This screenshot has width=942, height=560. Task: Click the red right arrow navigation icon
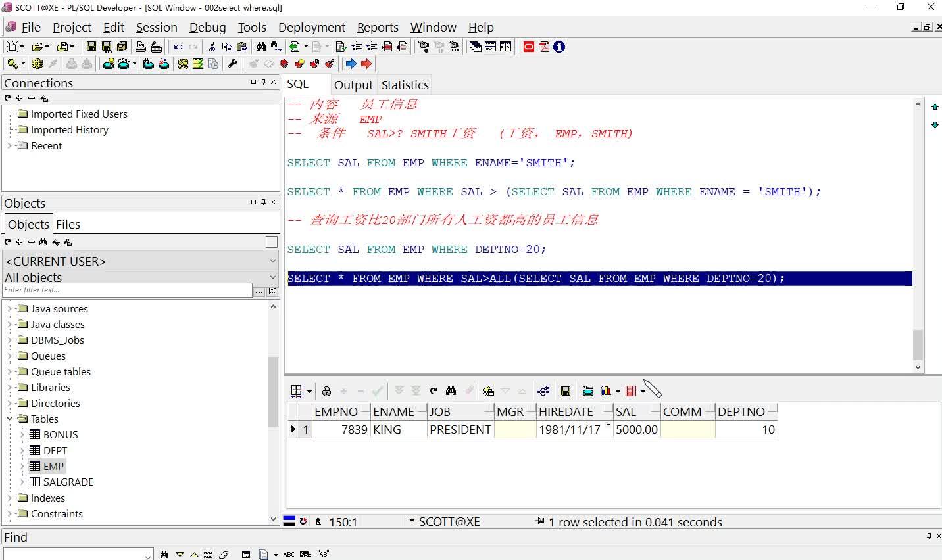(366, 64)
